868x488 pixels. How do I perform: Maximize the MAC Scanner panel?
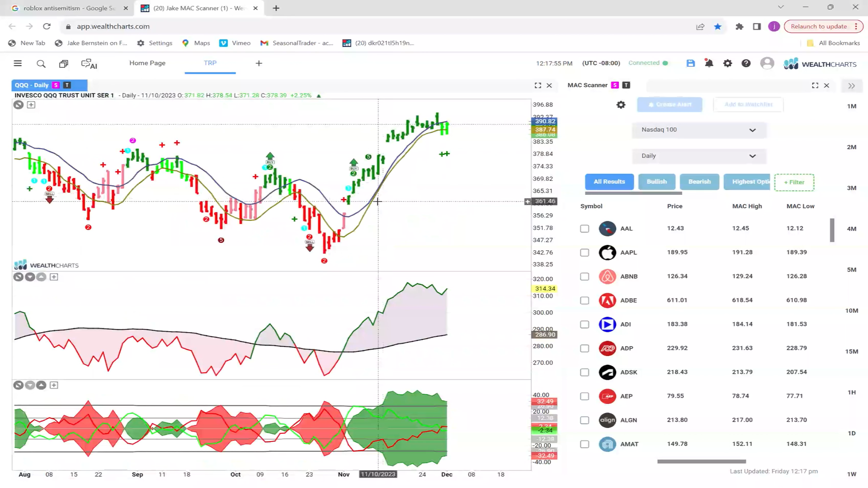tap(815, 85)
